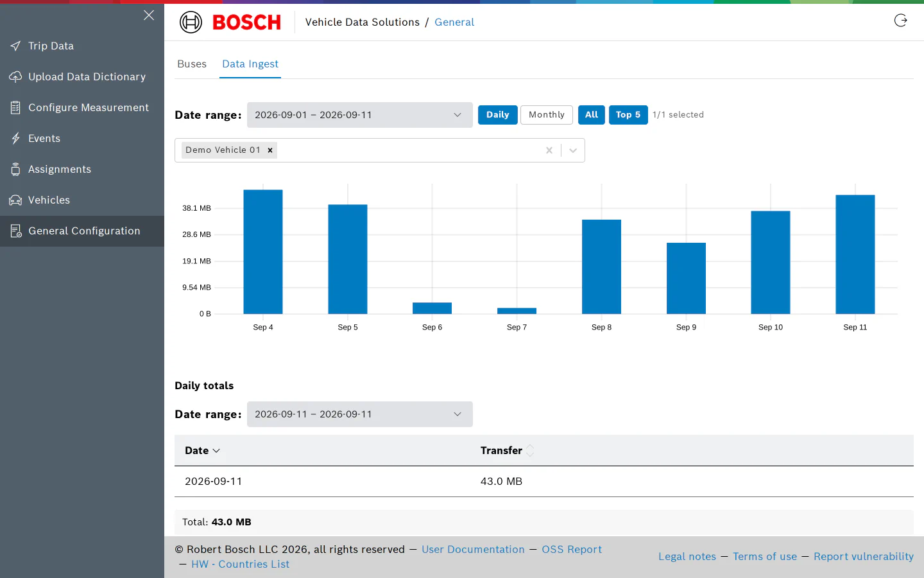This screenshot has height=578, width=924.
Task: Open Legal notes link
Action: click(x=687, y=557)
